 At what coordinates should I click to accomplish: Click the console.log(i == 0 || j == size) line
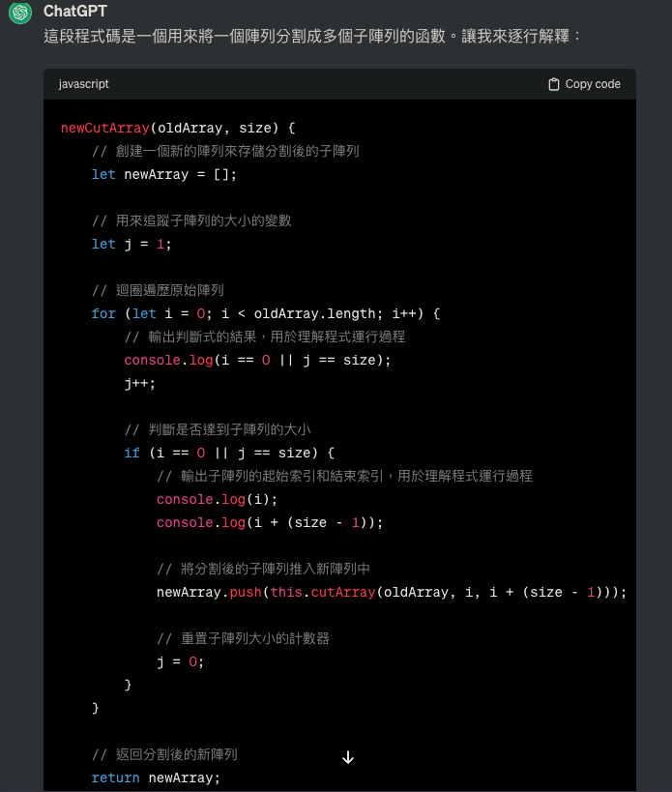[x=258, y=360]
